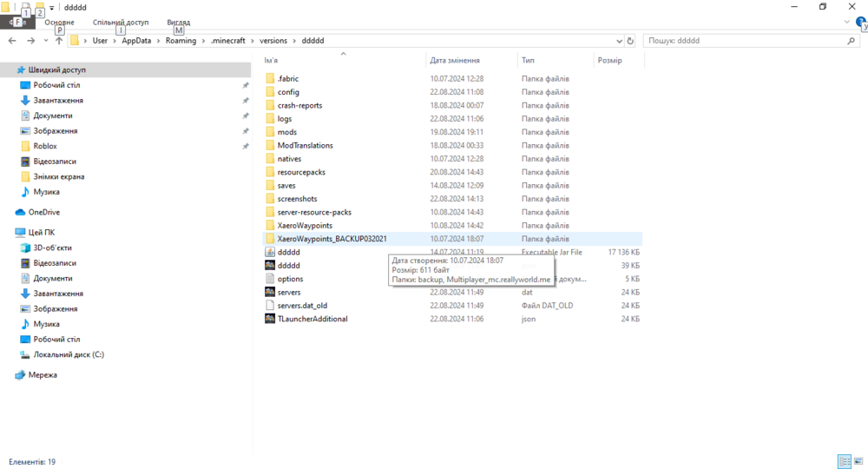Screen dimensions: 868x469
Task: Expand chevron after .minecraft in path
Action: pyautogui.click(x=253, y=41)
